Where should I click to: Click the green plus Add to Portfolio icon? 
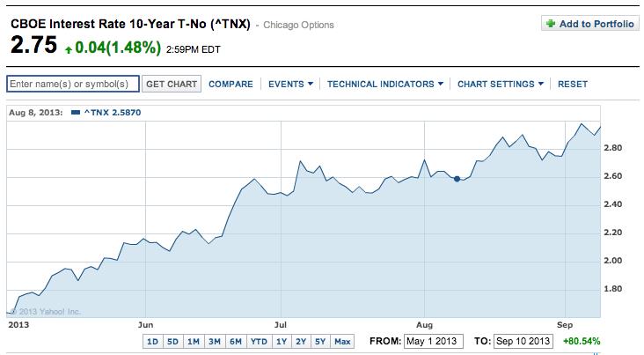[x=551, y=24]
